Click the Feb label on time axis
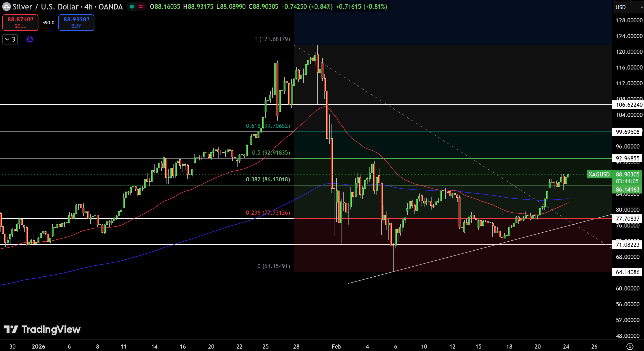The height and width of the screenshot is (351, 644). tap(336, 347)
